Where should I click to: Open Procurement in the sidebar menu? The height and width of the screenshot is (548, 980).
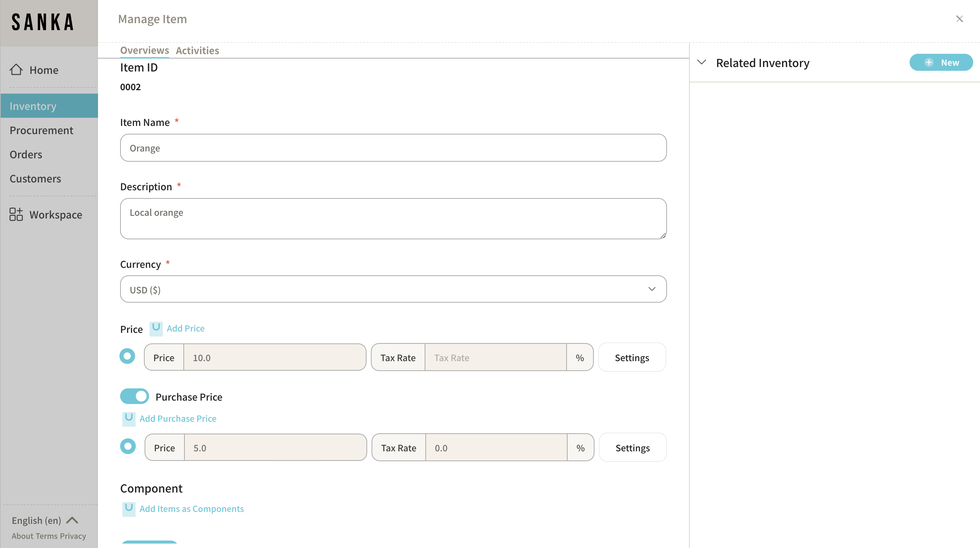tap(41, 130)
